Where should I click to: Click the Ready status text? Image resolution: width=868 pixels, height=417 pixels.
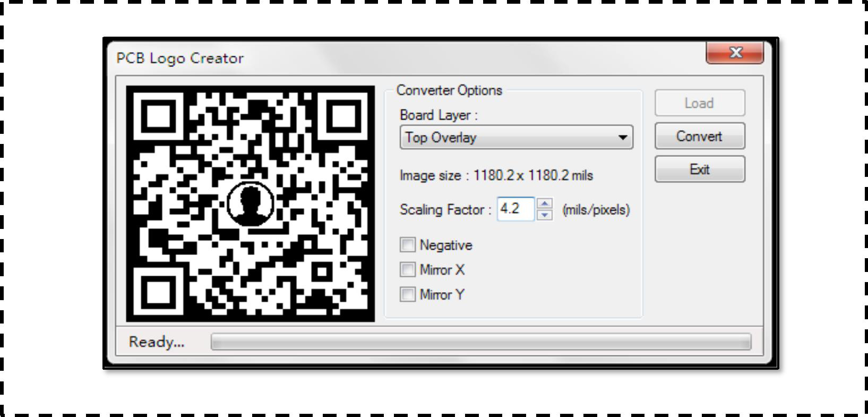(x=157, y=342)
